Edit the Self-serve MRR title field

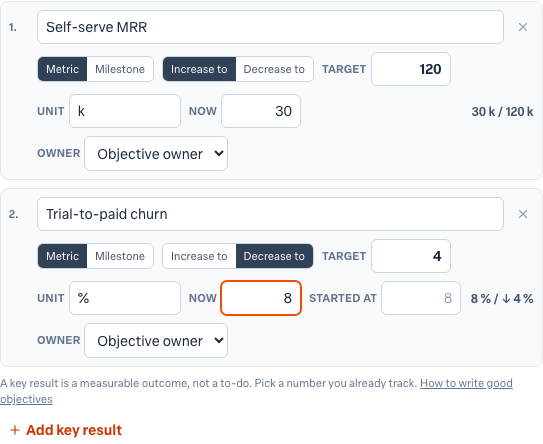click(270, 27)
